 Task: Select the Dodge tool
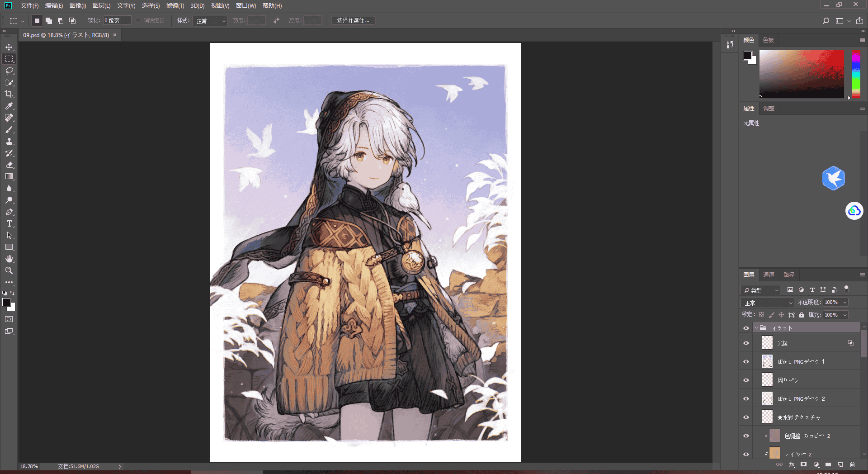[9, 200]
